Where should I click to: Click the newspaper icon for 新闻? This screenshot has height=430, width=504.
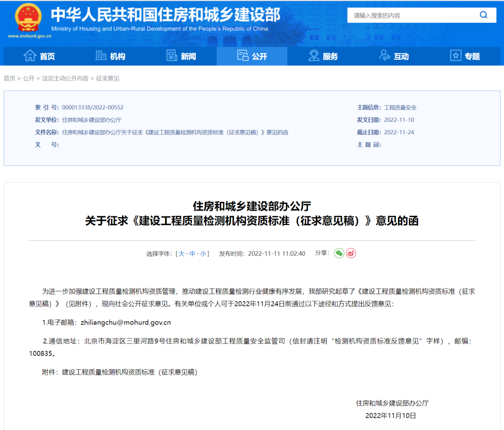click(x=172, y=56)
